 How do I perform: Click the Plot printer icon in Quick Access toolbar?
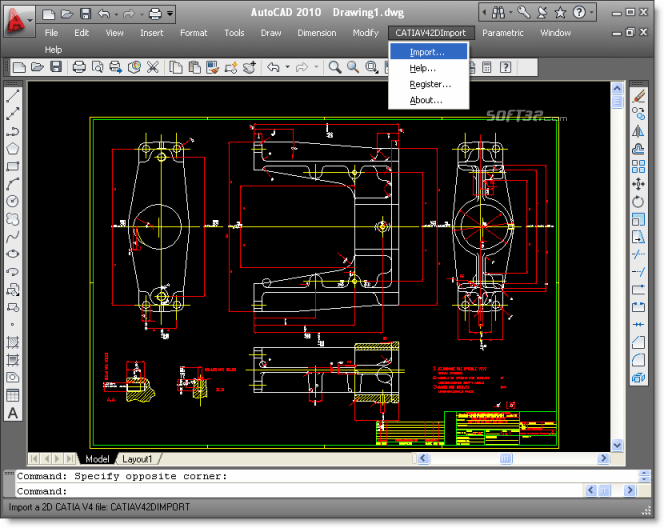(155, 14)
